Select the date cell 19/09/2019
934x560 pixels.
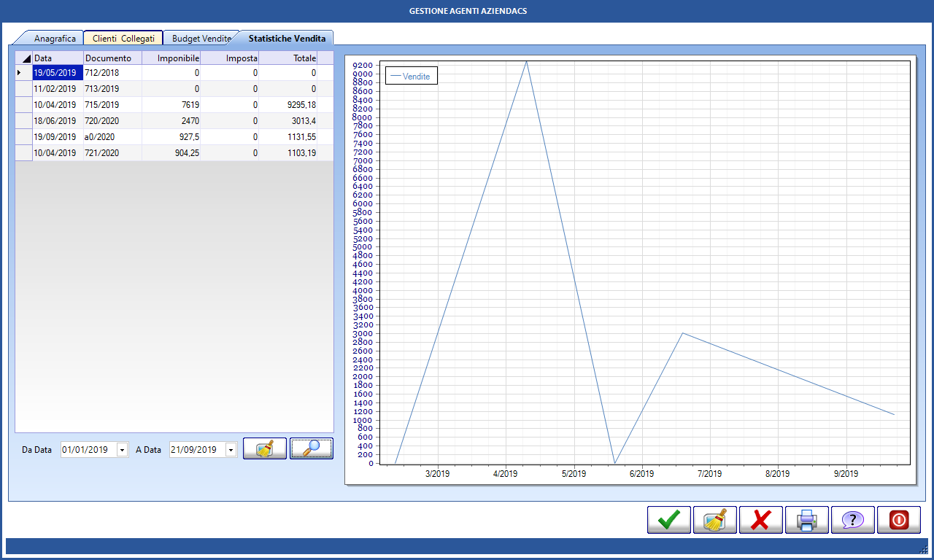pyautogui.click(x=58, y=137)
